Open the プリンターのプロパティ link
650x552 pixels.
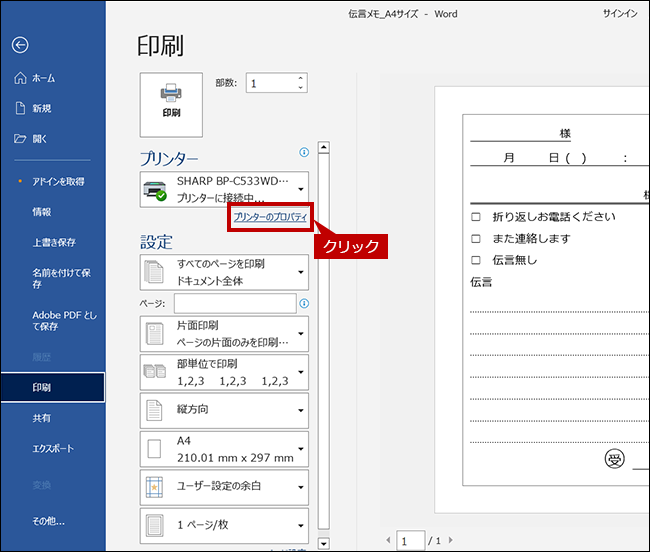270,217
